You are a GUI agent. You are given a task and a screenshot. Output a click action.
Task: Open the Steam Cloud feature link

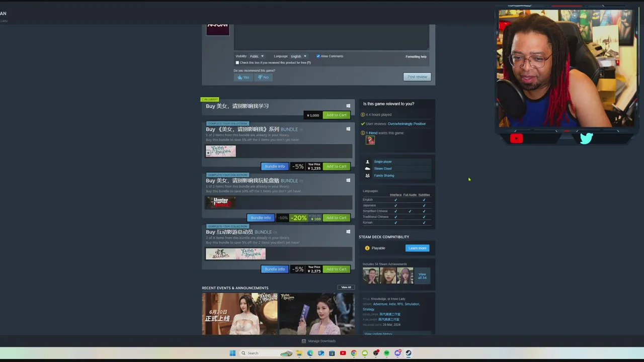pyautogui.click(x=383, y=168)
